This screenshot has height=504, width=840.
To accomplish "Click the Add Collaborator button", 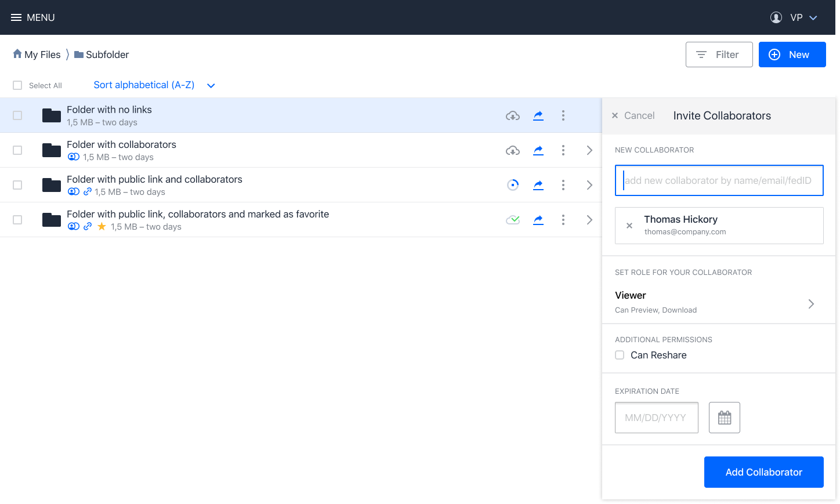I will tap(764, 472).
